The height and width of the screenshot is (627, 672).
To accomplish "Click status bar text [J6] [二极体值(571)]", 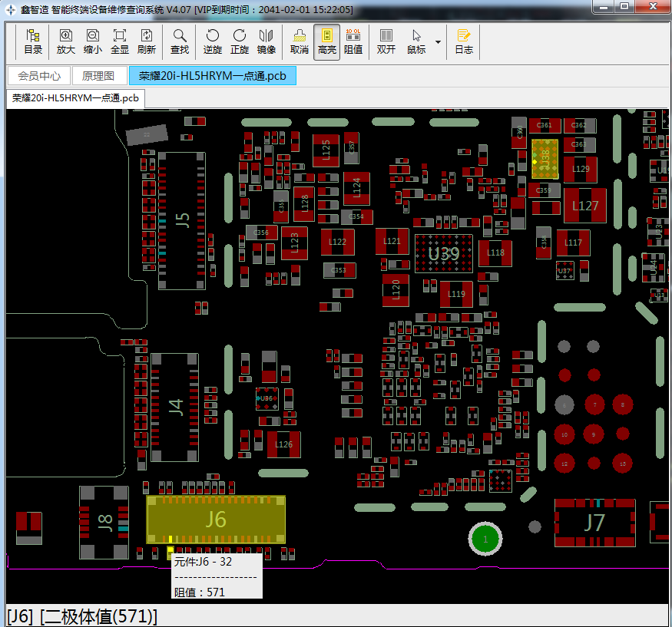I will [82, 617].
